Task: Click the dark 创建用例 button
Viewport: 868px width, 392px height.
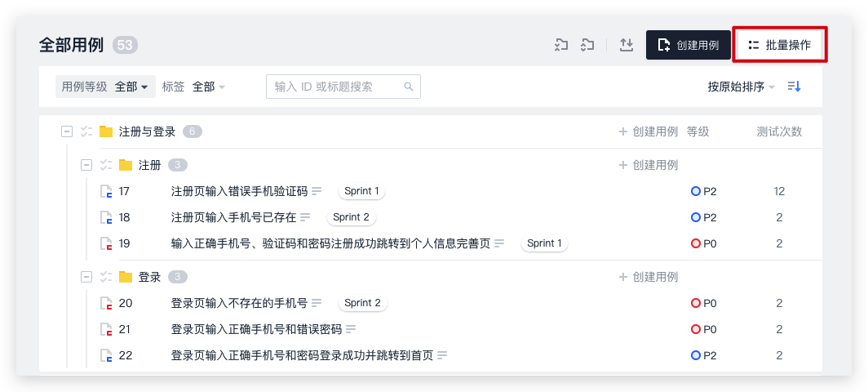Action: tap(688, 45)
